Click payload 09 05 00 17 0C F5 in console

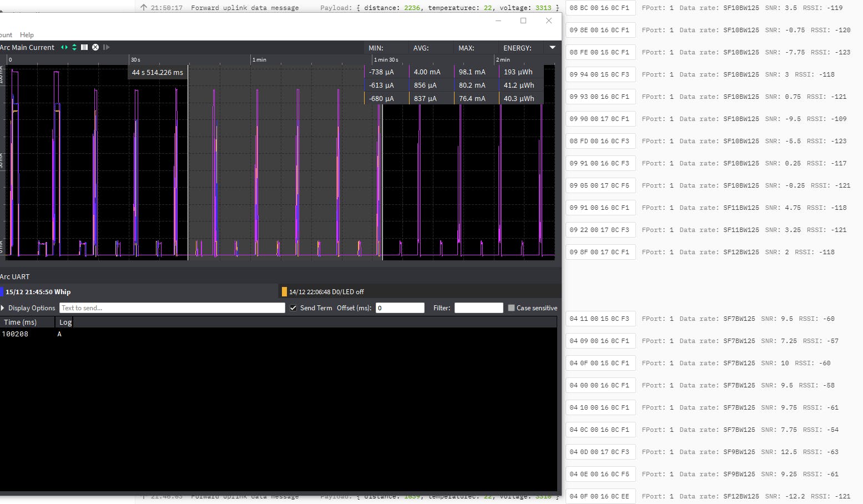pos(599,185)
